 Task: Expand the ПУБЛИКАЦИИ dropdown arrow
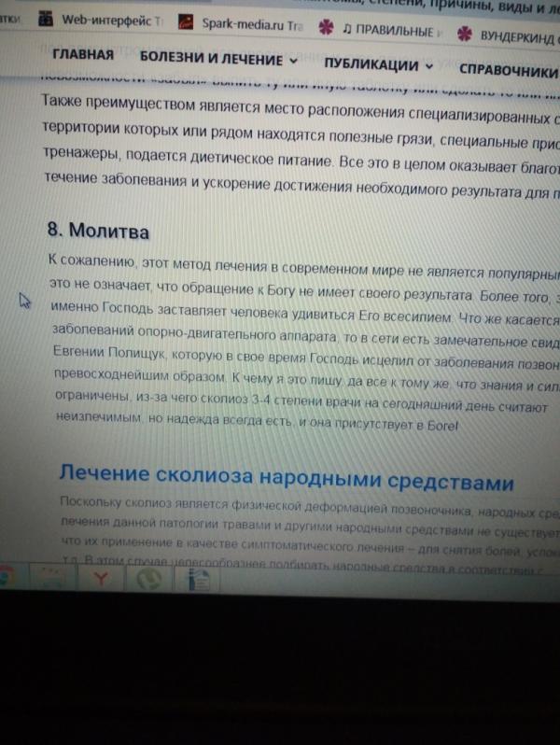click(428, 66)
